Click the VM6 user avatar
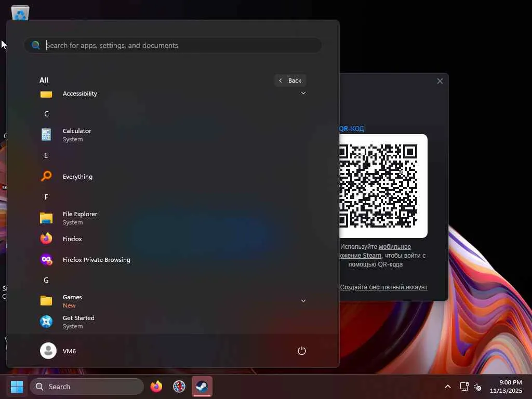This screenshot has height=399, width=532. point(48,351)
